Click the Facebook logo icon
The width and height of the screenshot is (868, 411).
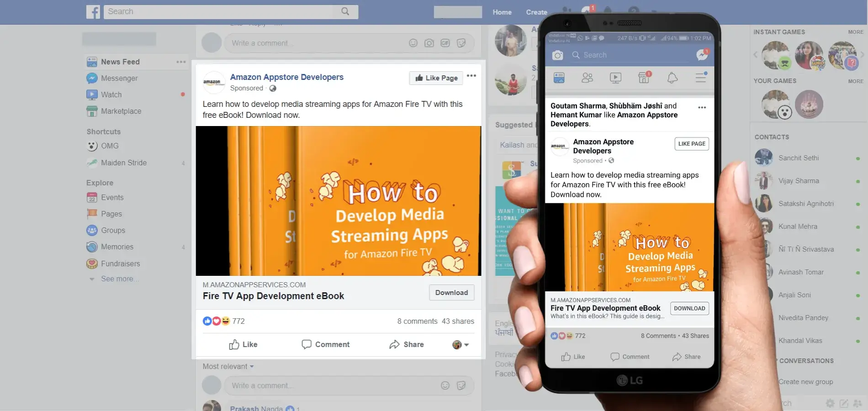pos(93,11)
